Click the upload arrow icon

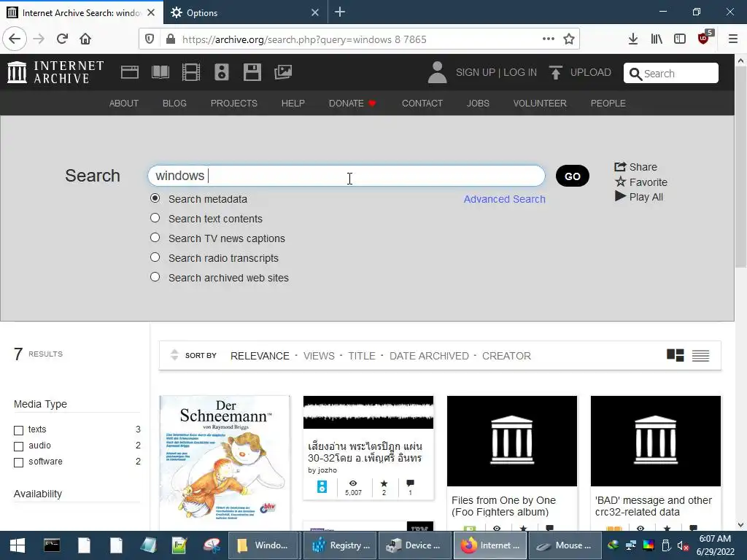click(555, 72)
